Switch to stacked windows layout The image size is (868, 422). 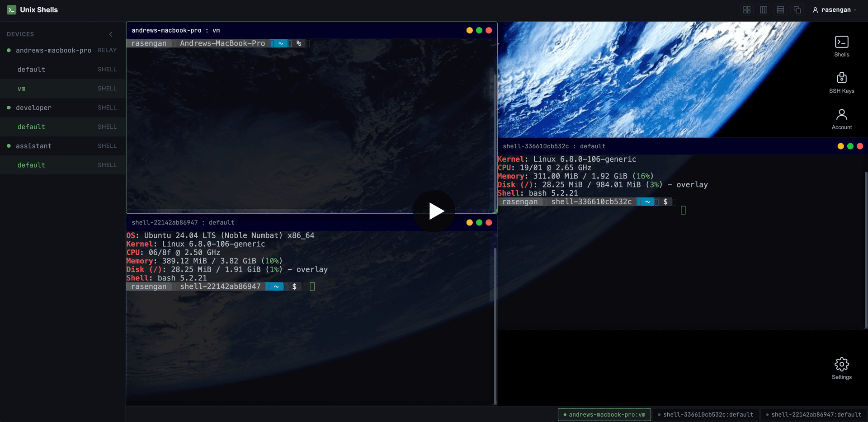coord(797,10)
